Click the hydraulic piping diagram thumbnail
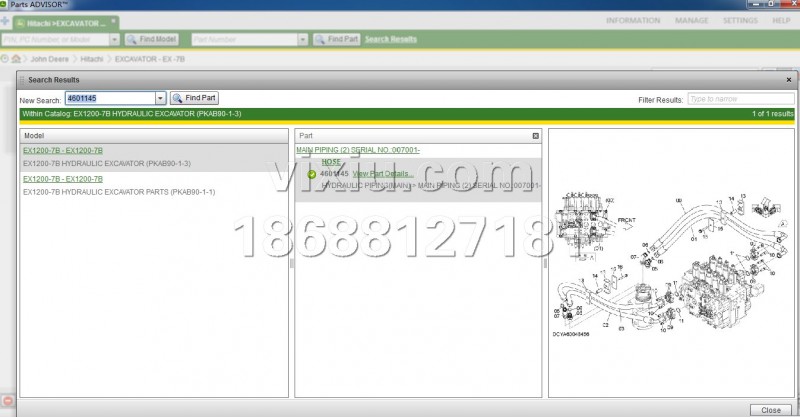Viewport: 800px width, 417px height. [x=671, y=263]
